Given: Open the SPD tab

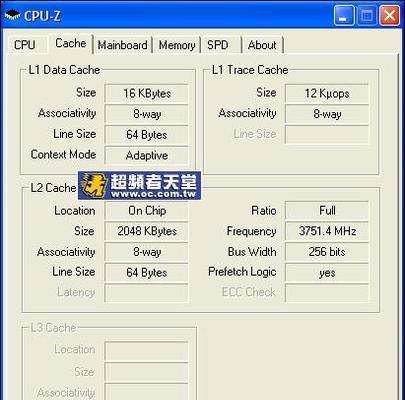Looking at the screenshot, I should 218,45.
